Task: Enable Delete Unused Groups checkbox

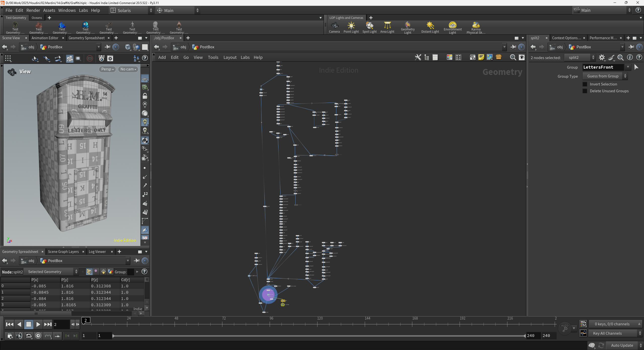Action: click(585, 91)
